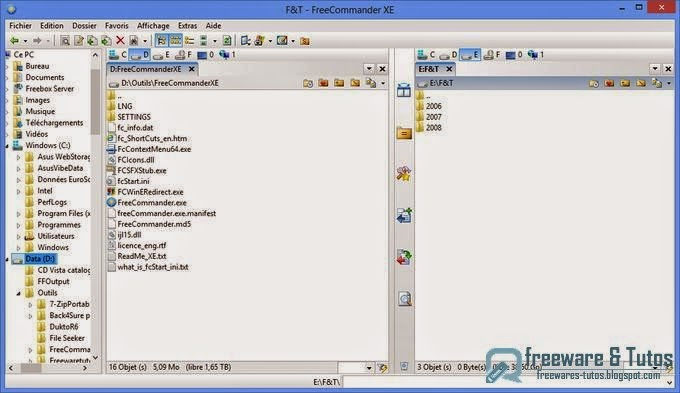Switch to the list view icon
The width and height of the screenshot is (680, 393).
coord(190,41)
